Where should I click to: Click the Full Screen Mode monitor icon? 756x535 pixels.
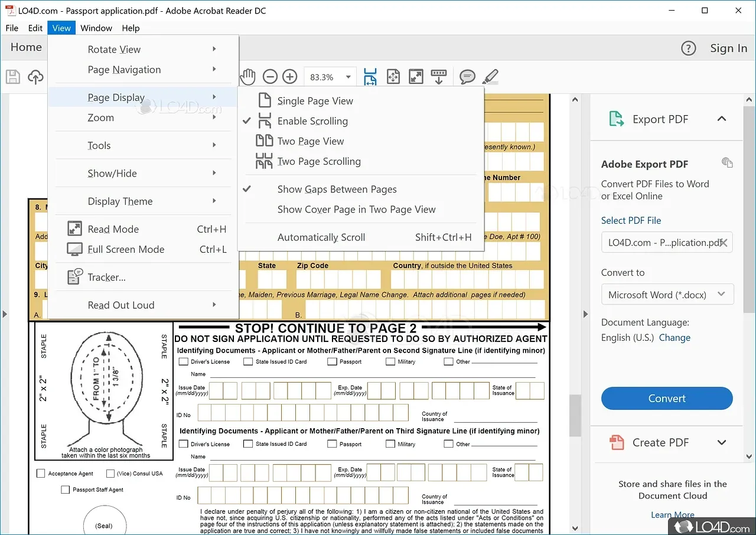(75, 249)
